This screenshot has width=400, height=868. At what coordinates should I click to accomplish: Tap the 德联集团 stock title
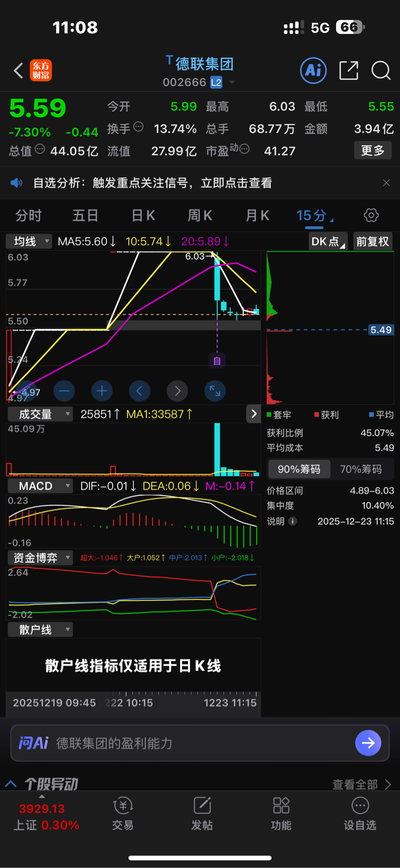[204, 64]
